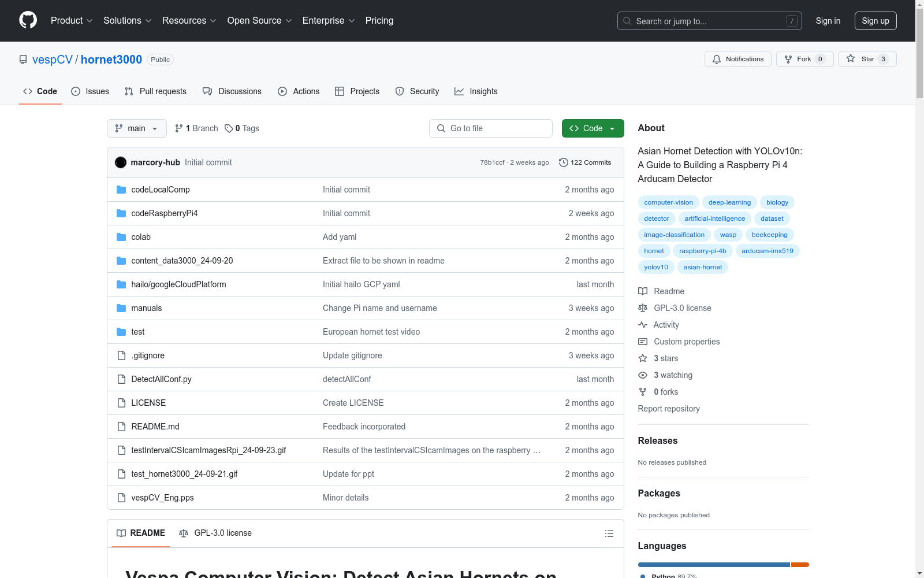
Task: Open the computer-vision topic tag
Action: pos(669,202)
